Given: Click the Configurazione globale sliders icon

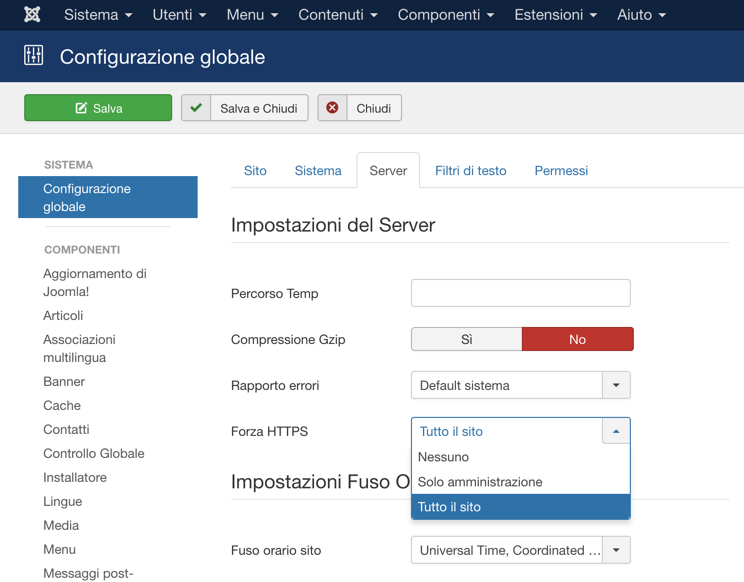Looking at the screenshot, I should (34, 55).
